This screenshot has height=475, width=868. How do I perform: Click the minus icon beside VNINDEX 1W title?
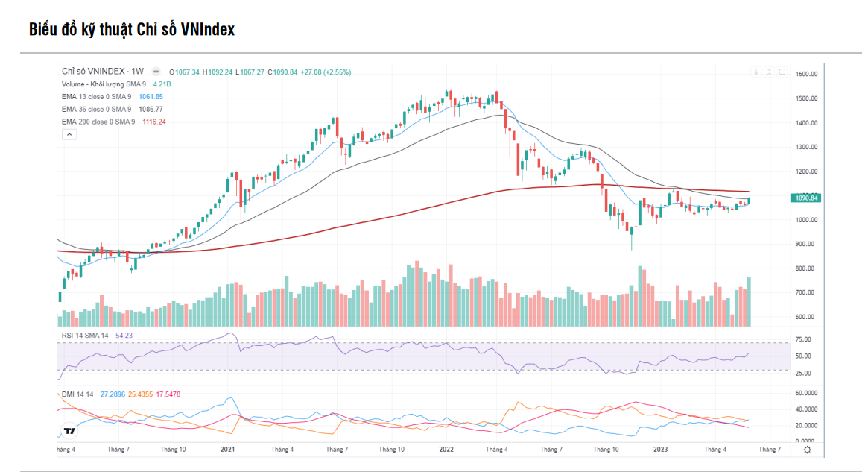tap(154, 72)
